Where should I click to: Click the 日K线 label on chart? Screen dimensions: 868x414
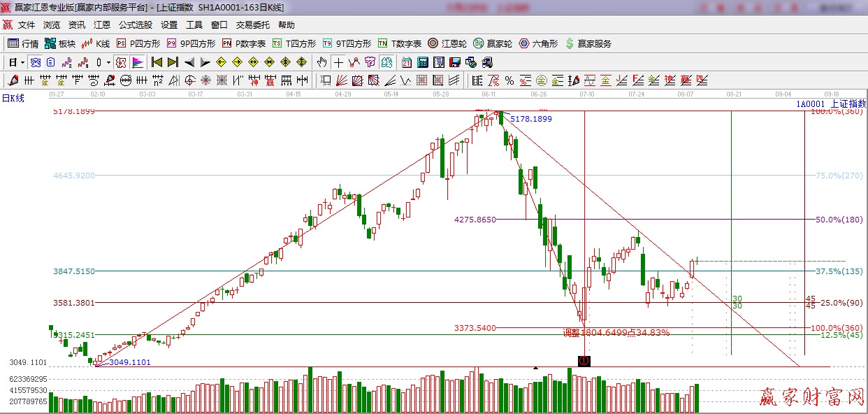(x=13, y=99)
